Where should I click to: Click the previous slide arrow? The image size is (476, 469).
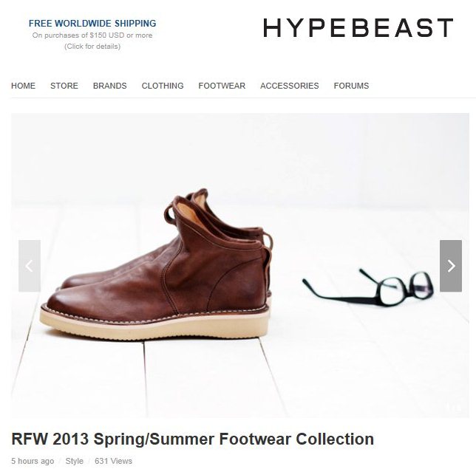coord(30,266)
